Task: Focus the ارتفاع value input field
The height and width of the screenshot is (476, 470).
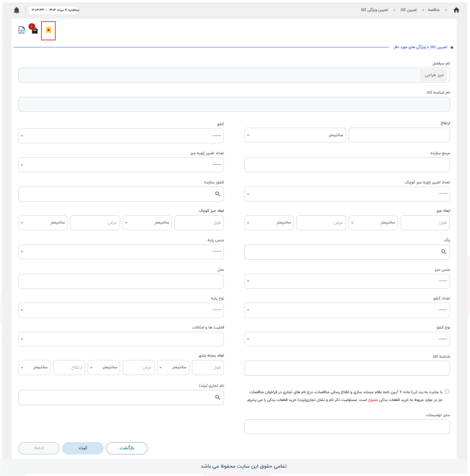Action: pyautogui.click(x=399, y=135)
